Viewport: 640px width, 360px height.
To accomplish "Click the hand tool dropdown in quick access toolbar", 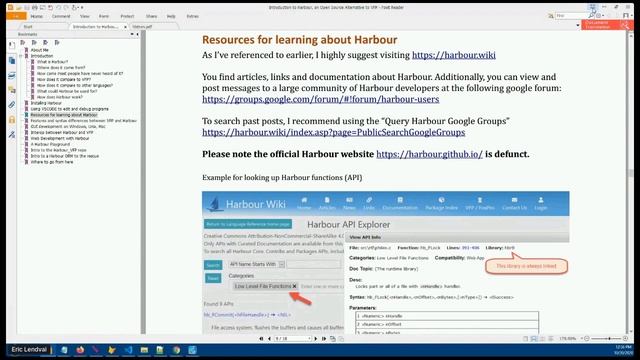I will coord(76,7).
